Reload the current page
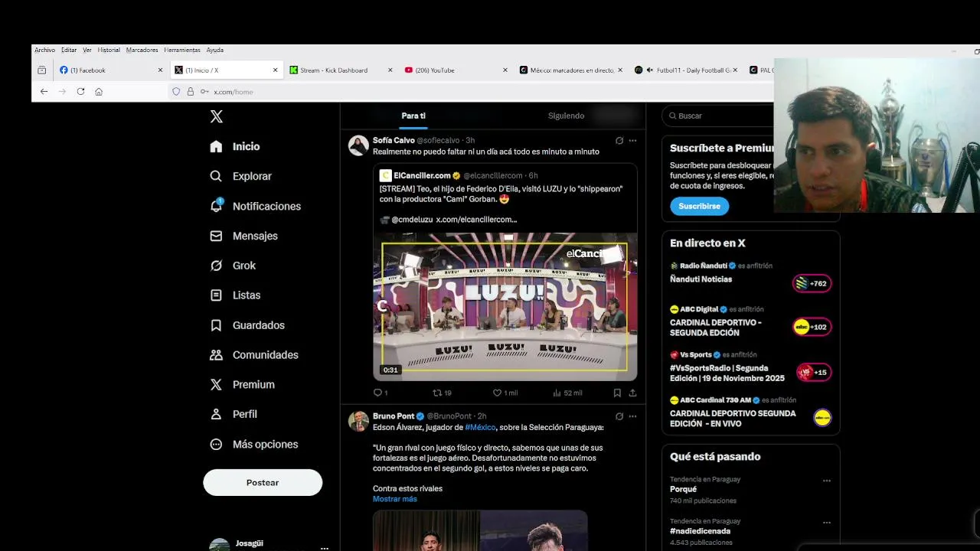Viewport: 980px width, 551px height. (x=80, y=91)
